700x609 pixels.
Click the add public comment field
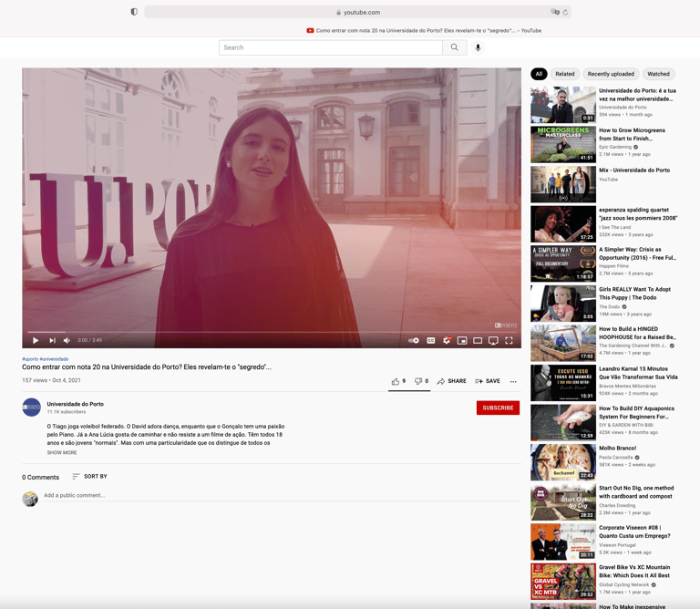[x=283, y=496]
